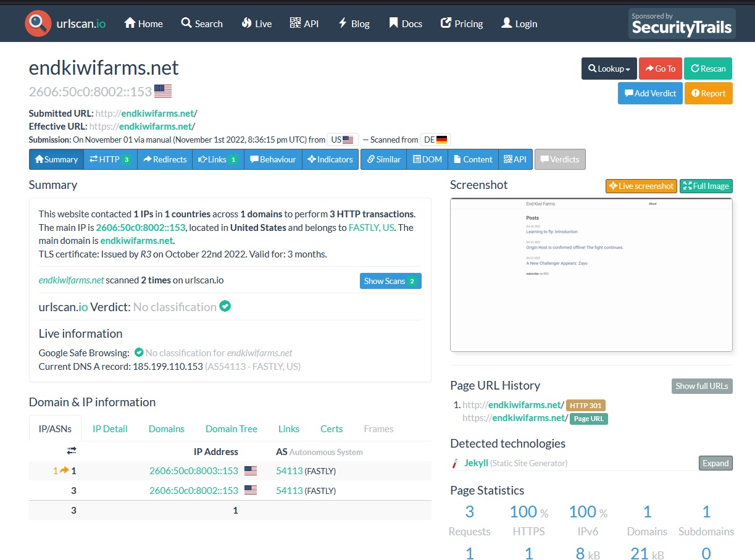This screenshot has width=755, height=560.
Task: Open the Live page with flame icon
Action: coord(256,23)
